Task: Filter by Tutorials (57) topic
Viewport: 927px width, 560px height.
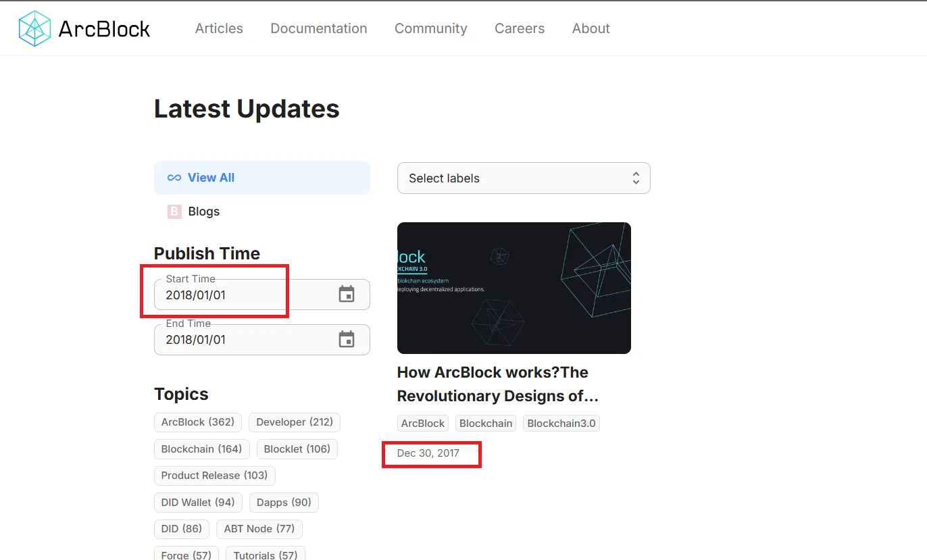Action: point(266,555)
